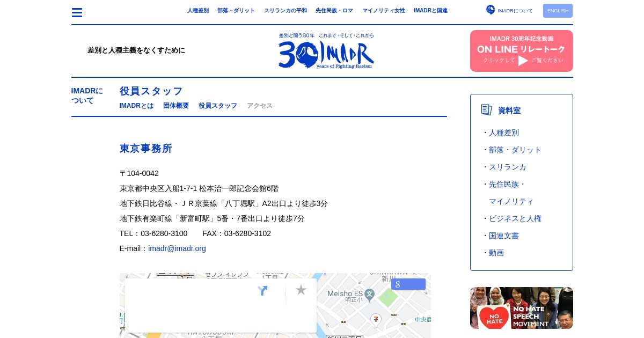Open 先住民族・ロマ in top navigation
This screenshot has width=644, height=338.
pos(334,11)
